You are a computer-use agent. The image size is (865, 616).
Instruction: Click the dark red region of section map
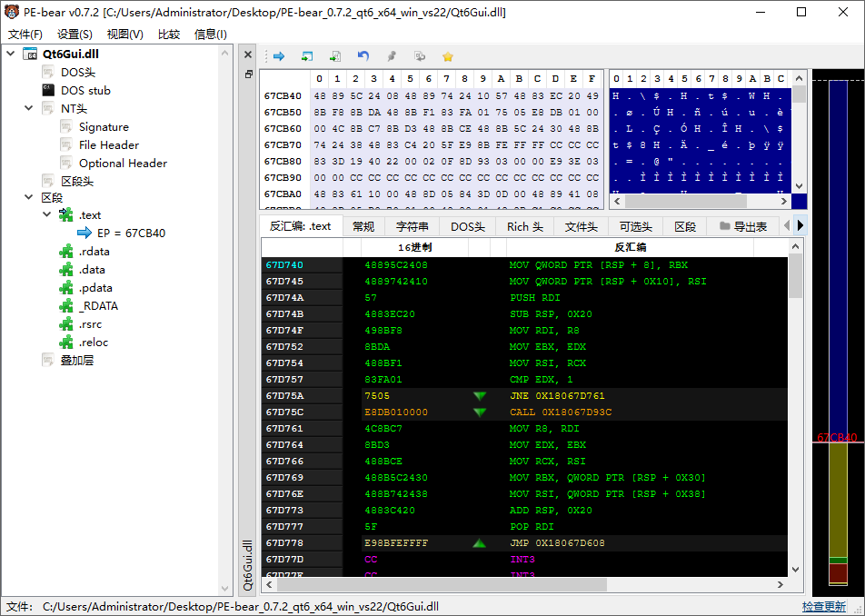click(838, 572)
